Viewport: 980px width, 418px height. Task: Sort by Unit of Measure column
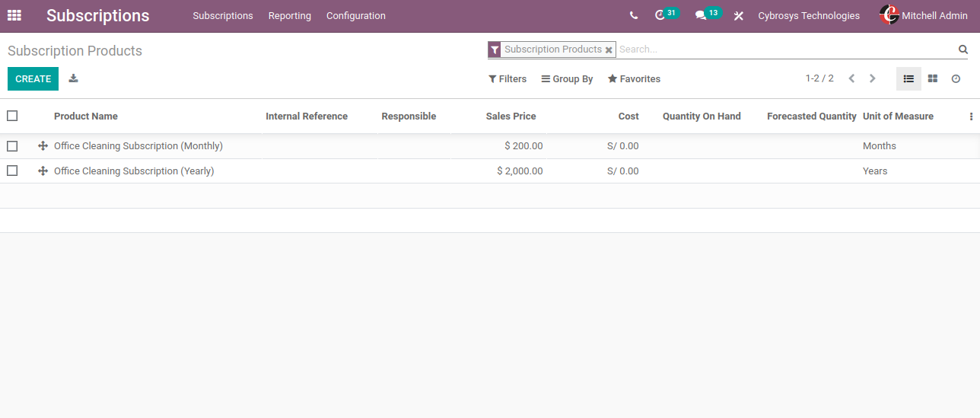(898, 116)
